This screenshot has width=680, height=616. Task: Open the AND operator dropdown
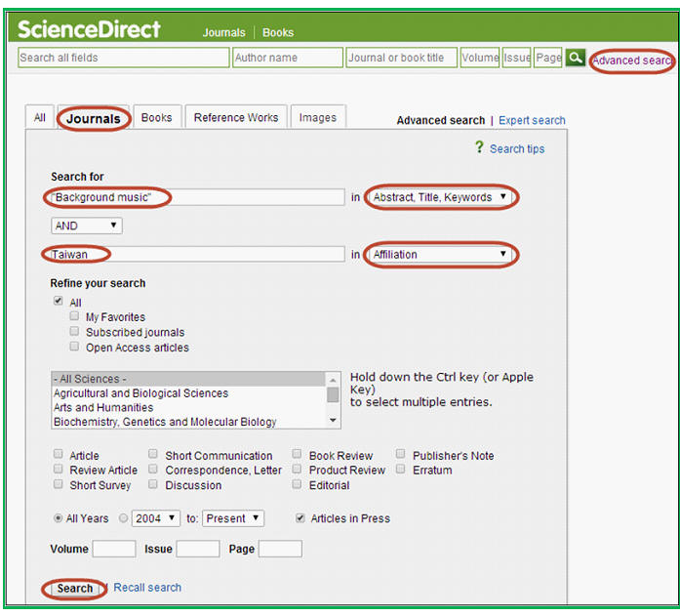coord(87,226)
